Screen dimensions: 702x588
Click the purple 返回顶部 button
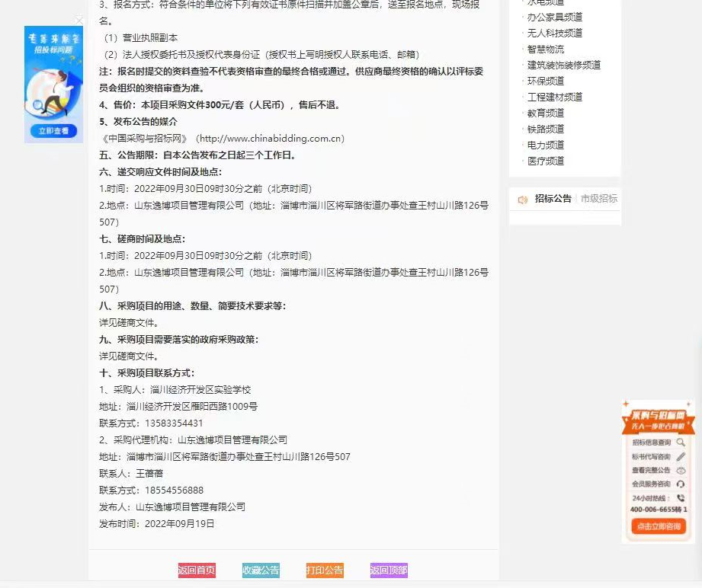[389, 570]
